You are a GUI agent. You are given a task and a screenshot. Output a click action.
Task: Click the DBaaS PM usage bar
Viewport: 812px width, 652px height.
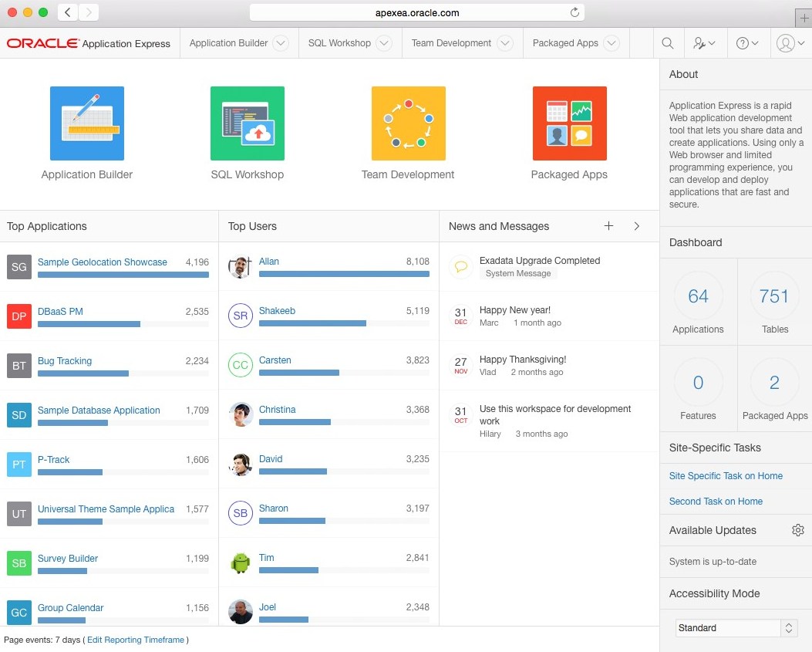pyautogui.click(x=89, y=324)
